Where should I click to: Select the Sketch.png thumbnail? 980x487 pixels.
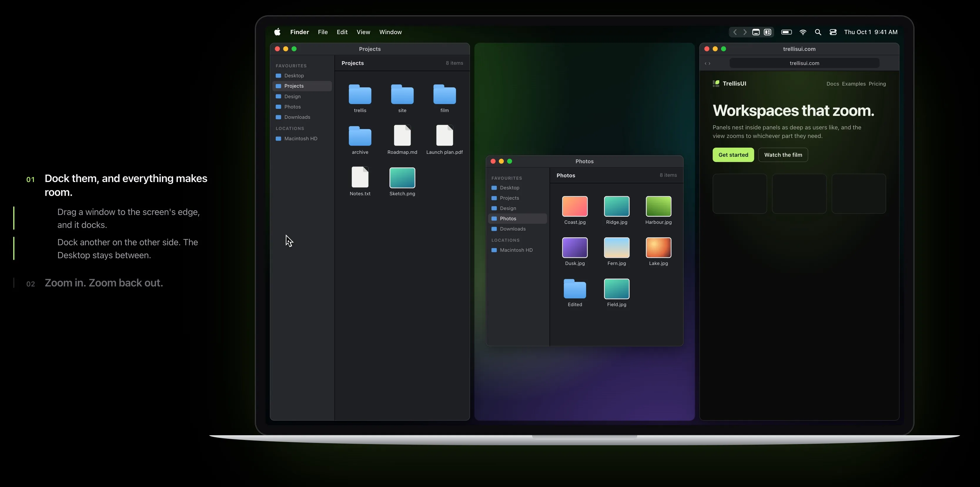402,178
